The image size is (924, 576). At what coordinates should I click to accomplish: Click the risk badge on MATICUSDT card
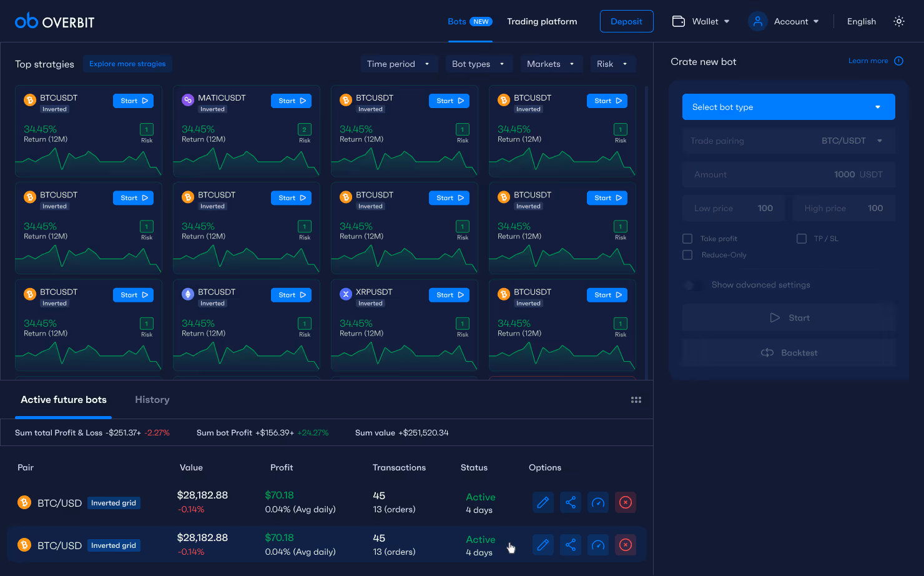point(304,130)
